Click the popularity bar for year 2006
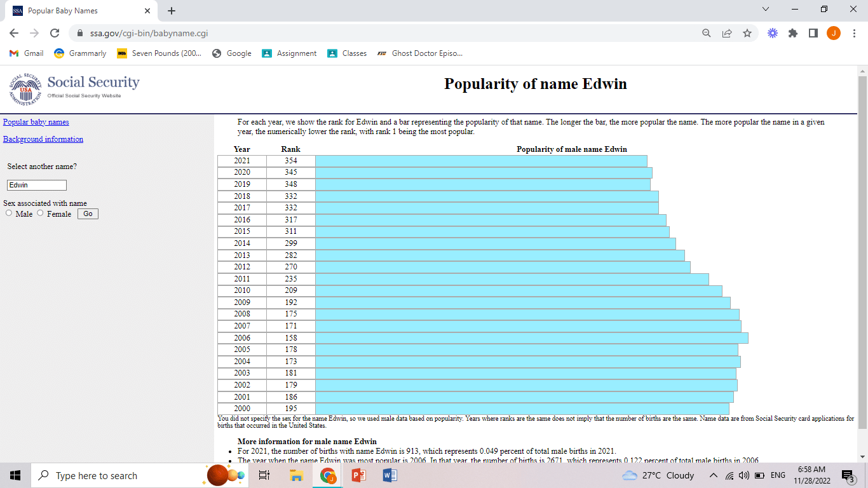The width and height of the screenshot is (868, 488). point(532,338)
